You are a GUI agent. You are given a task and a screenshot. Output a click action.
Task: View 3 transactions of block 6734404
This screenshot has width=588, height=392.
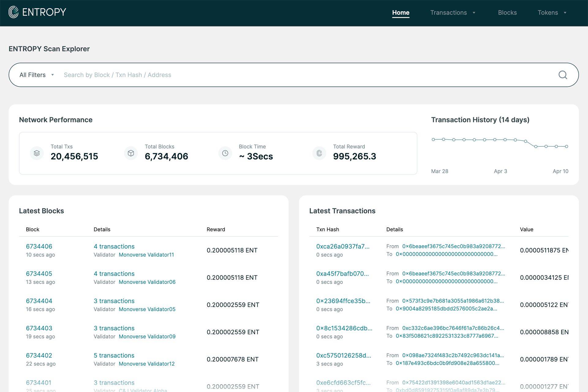[114, 301]
